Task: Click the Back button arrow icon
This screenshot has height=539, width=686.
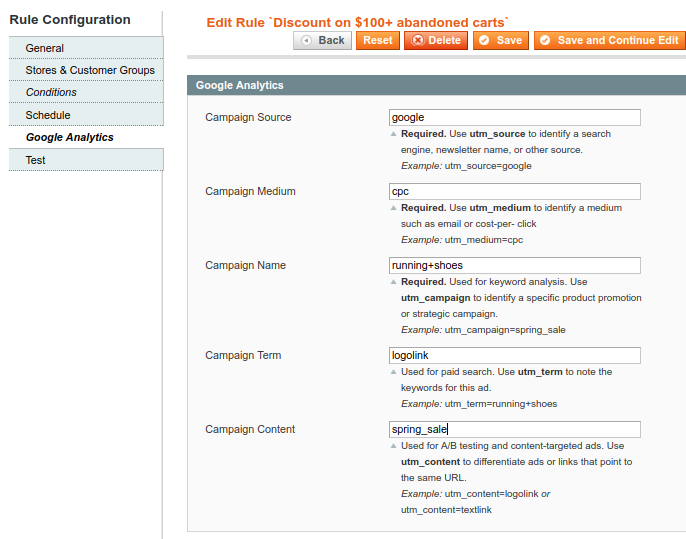Action: tap(306, 41)
